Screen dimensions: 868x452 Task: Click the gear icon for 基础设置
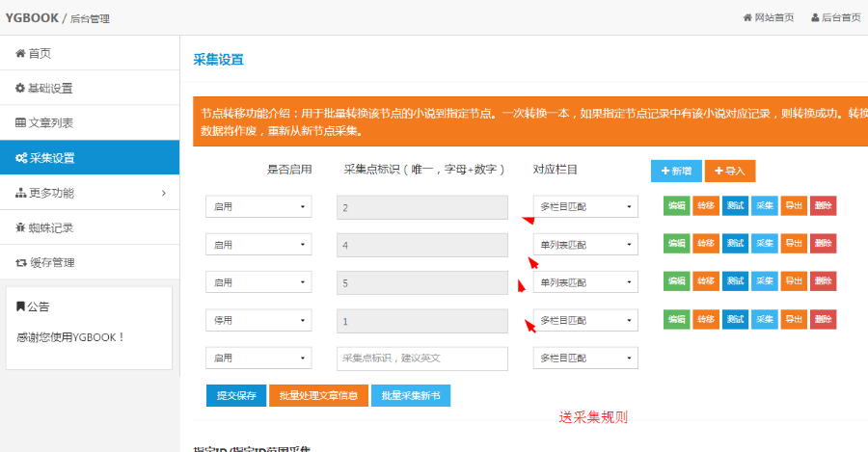tap(20, 89)
